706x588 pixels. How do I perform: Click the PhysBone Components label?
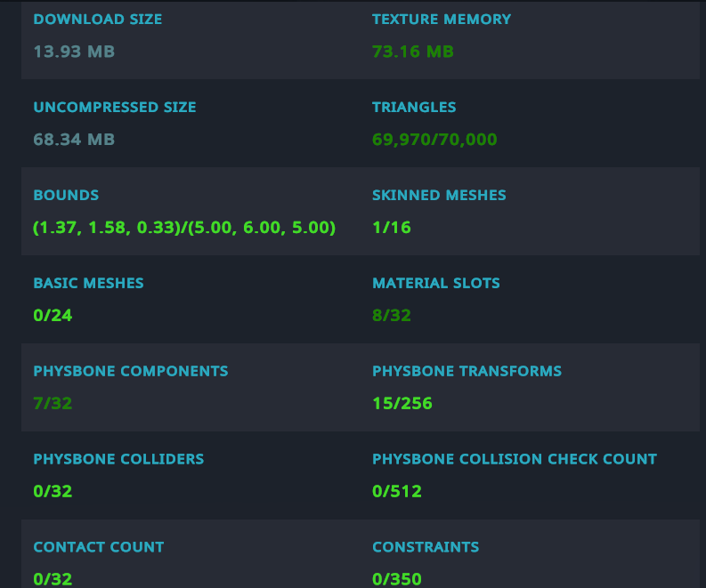coord(130,372)
